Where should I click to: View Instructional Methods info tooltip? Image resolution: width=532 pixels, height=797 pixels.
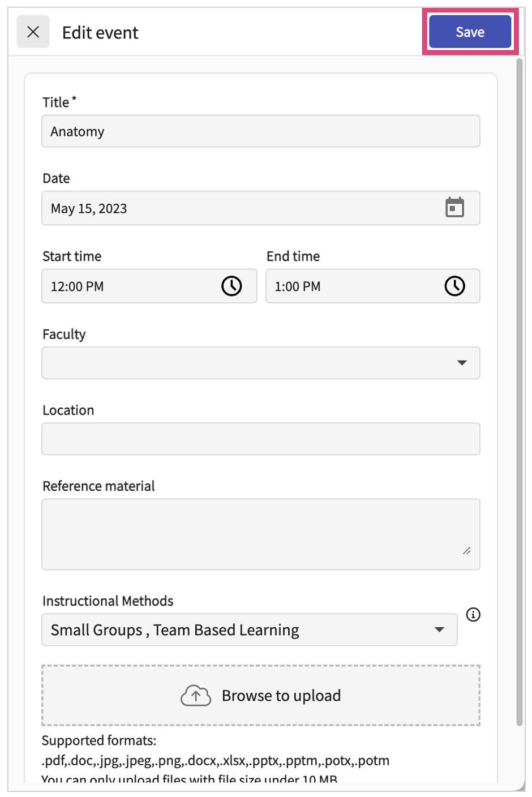(473, 615)
